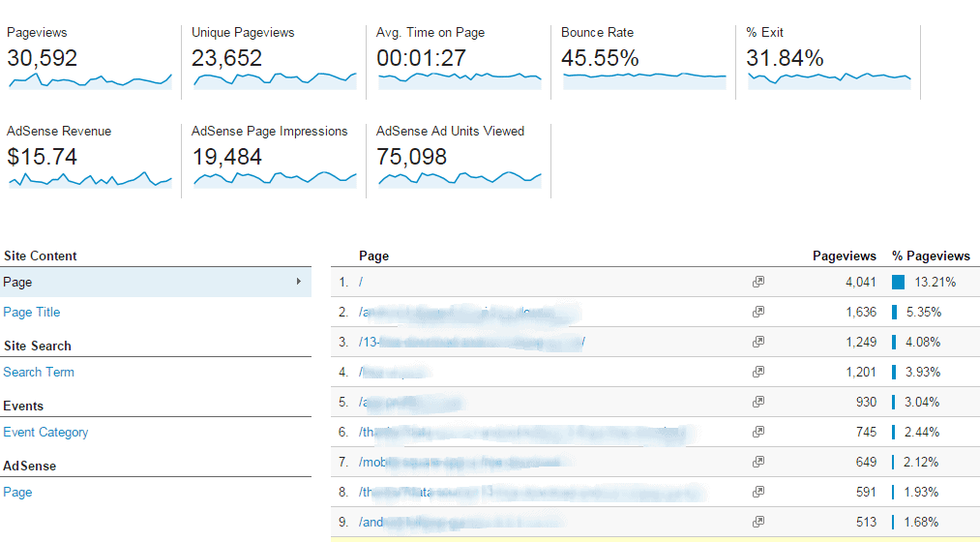Click the homepage "/" page link
Viewport: 980px width, 542px height.
click(361, 283)
